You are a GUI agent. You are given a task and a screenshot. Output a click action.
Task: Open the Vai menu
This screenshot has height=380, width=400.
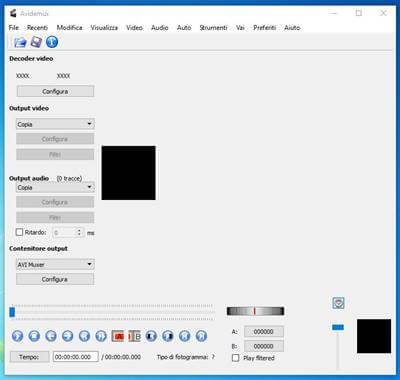click(240, 28)
